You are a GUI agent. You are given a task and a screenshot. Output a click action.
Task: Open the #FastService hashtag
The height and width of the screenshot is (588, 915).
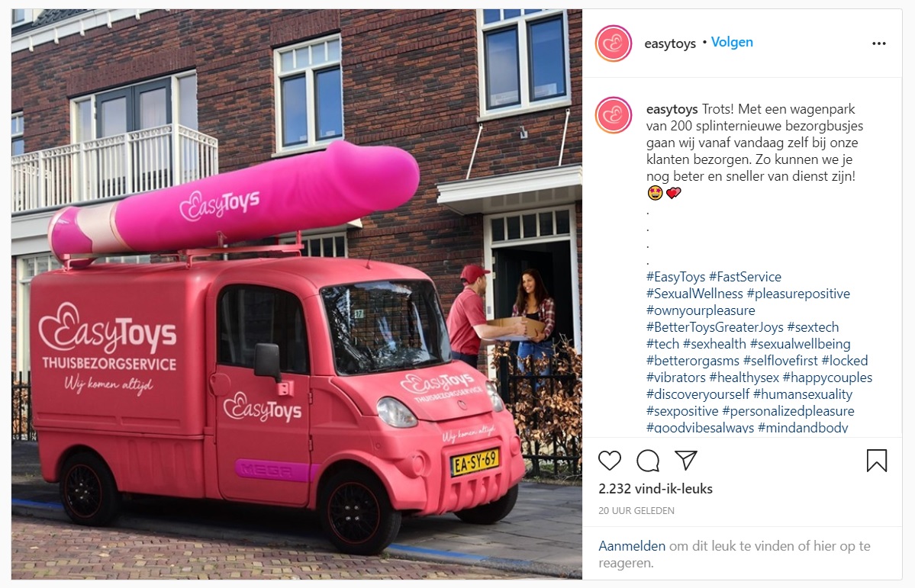(x=745, y=277)
